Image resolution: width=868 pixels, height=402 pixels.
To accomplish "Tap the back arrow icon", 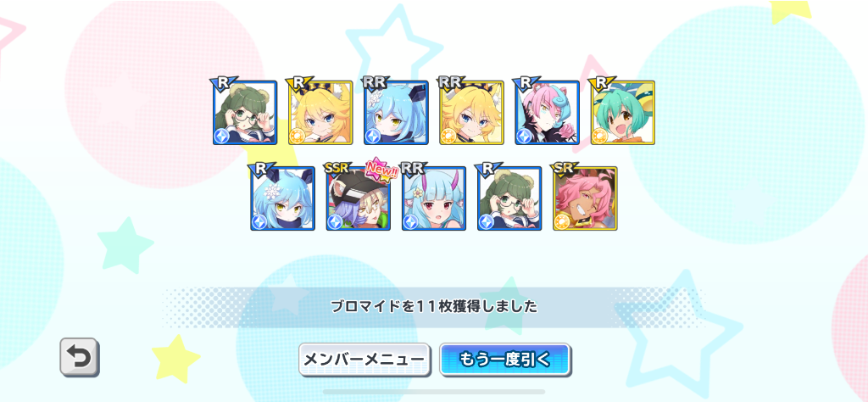I will click(80, 358).
